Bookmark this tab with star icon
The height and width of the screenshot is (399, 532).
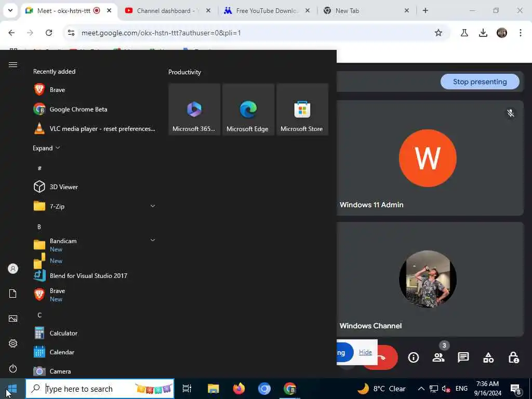[x=438, y=33]
